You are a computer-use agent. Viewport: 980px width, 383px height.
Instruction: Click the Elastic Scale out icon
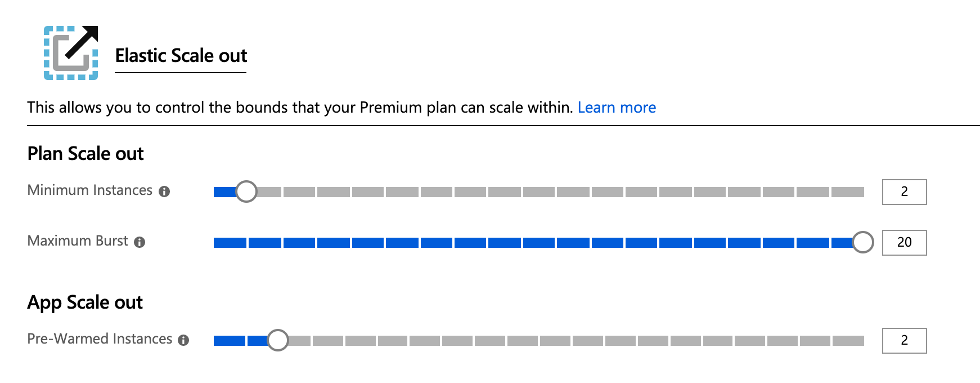(x=72, y=52)
